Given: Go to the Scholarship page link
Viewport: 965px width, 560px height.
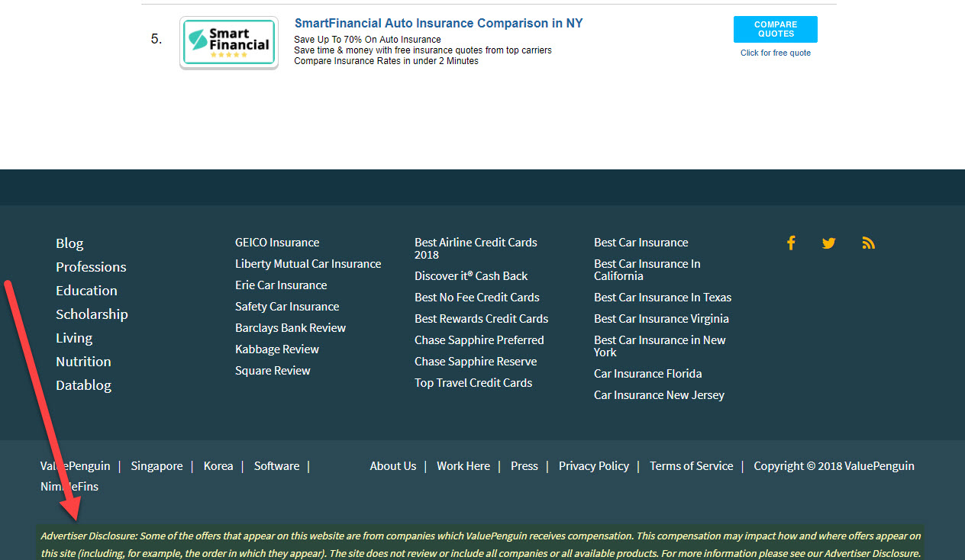Looking at the screenshot, I should click(92, 314).
